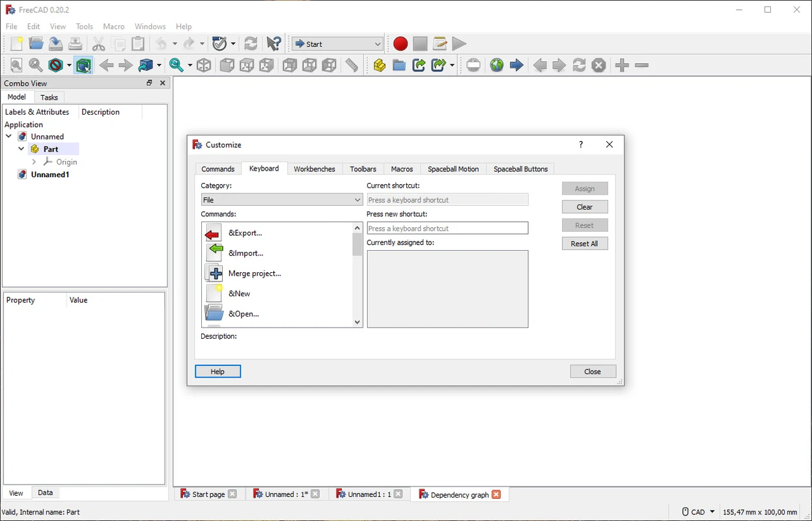Click the web Zoom out minus icon

click(x=641, y=65)
